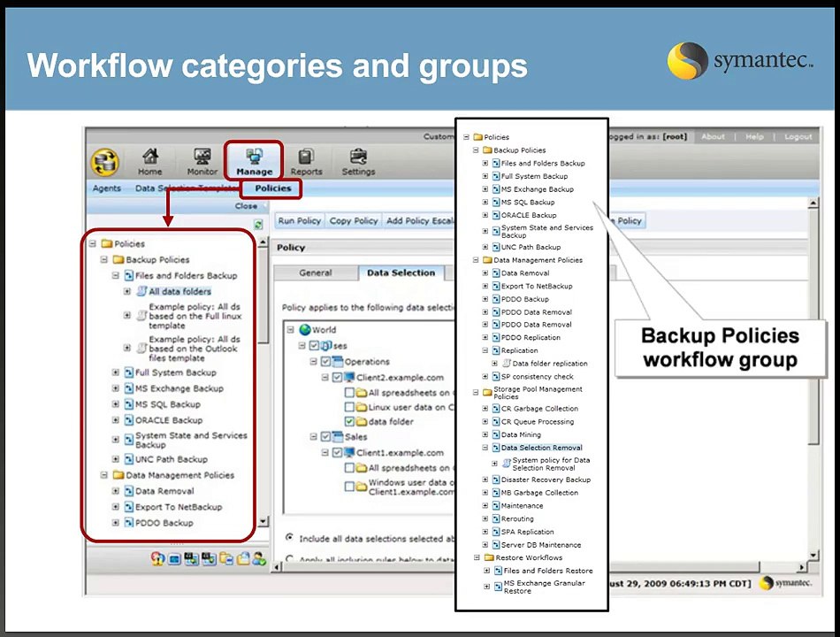840x637 pixels.
Task: Select Include all data selections radio button
Action: click(x=290, y=537)
